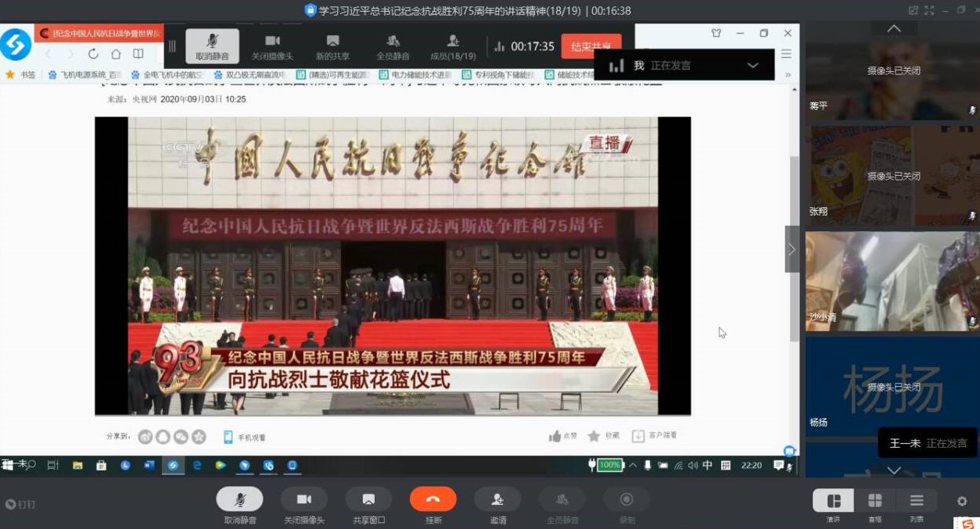Image resolution: width=980 pixels, height=529 pixels.
Task: Expand the speaking status dropdown arrow
Action: click(x=752, y=66)
